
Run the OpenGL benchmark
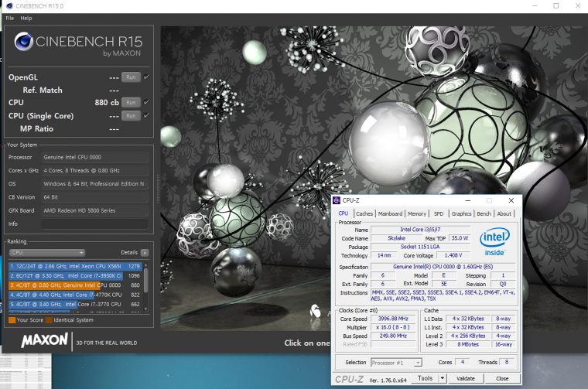(x=131, y=77)
